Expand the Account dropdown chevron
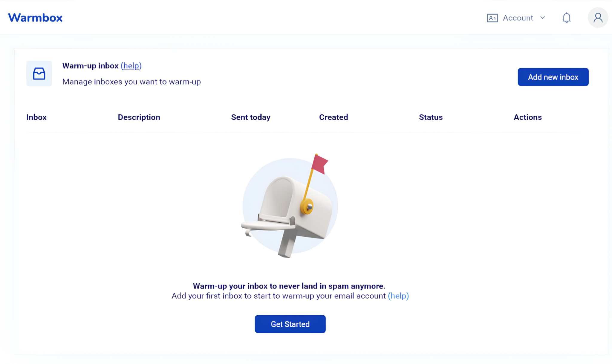 (x=542, y=18)
